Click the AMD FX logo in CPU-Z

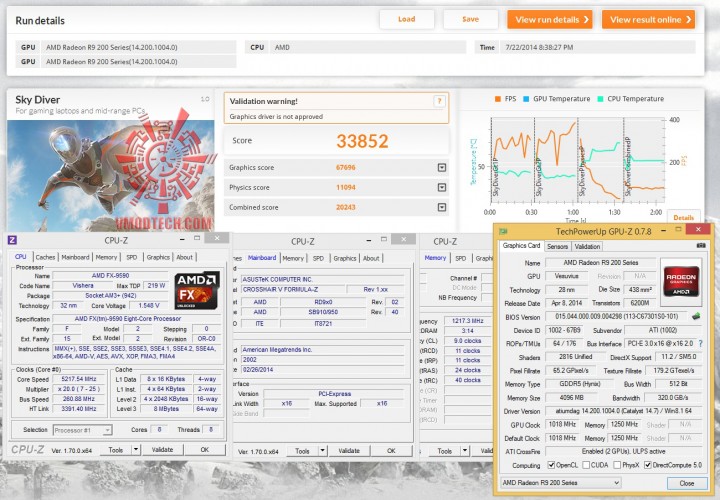pos(197,290)
